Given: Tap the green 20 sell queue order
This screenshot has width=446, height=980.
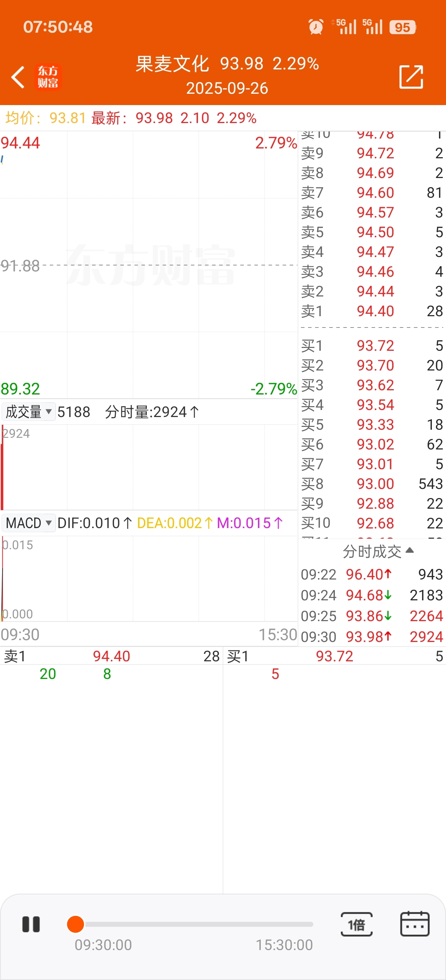Looking at the screenshot, I should (48, 674).
